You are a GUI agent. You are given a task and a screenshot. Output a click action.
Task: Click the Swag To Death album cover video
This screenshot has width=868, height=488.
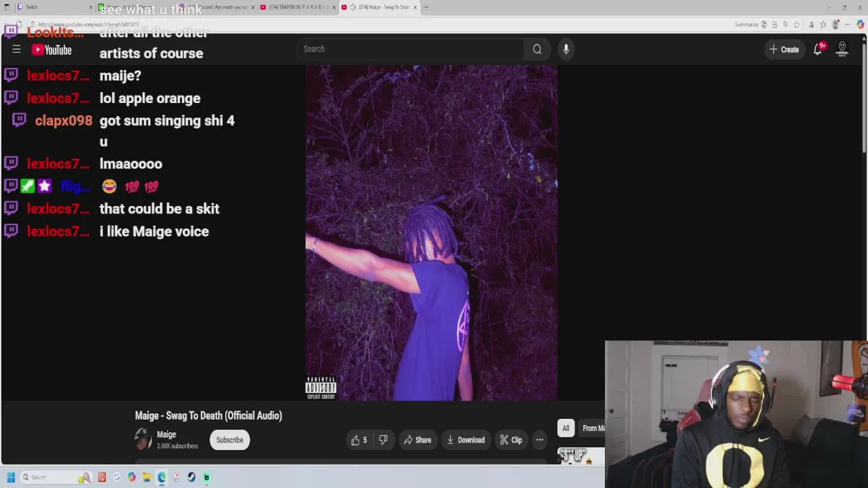431,232
